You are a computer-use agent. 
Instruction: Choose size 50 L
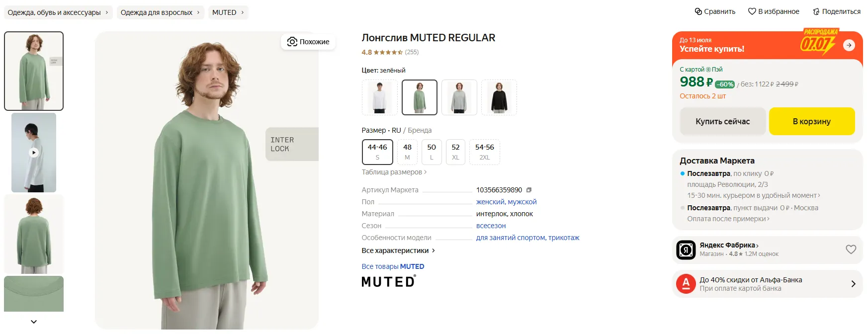(x=432, y=152)
